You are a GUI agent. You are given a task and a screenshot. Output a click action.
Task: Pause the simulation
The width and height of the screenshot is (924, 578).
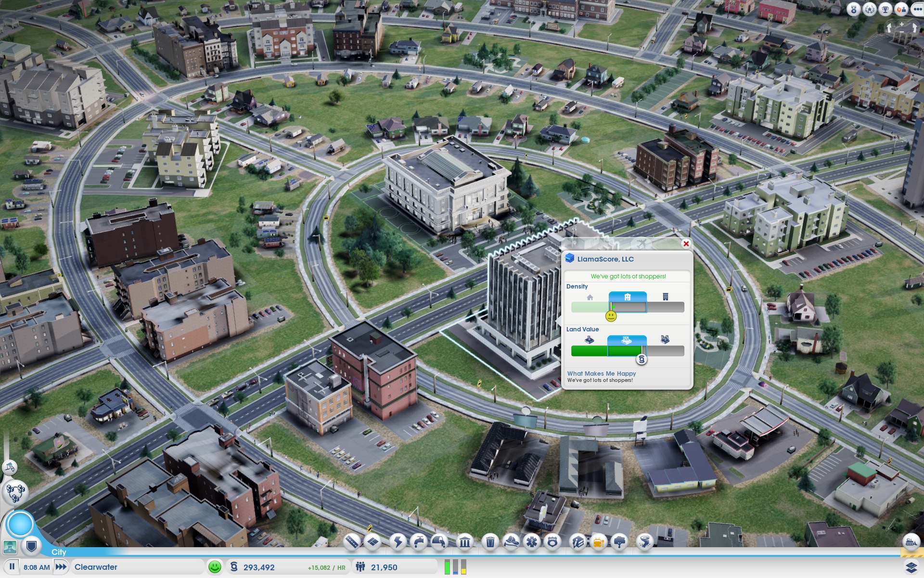pyautogui.click(x=12, y=567)
